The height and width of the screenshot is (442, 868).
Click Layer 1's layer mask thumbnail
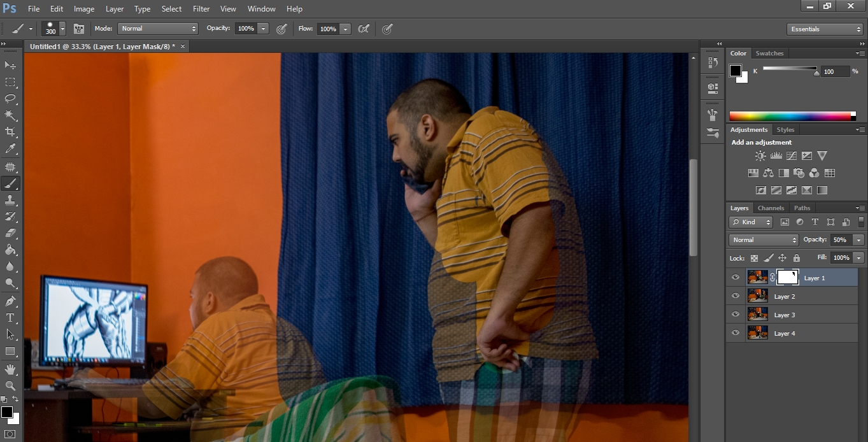[788, 277]
